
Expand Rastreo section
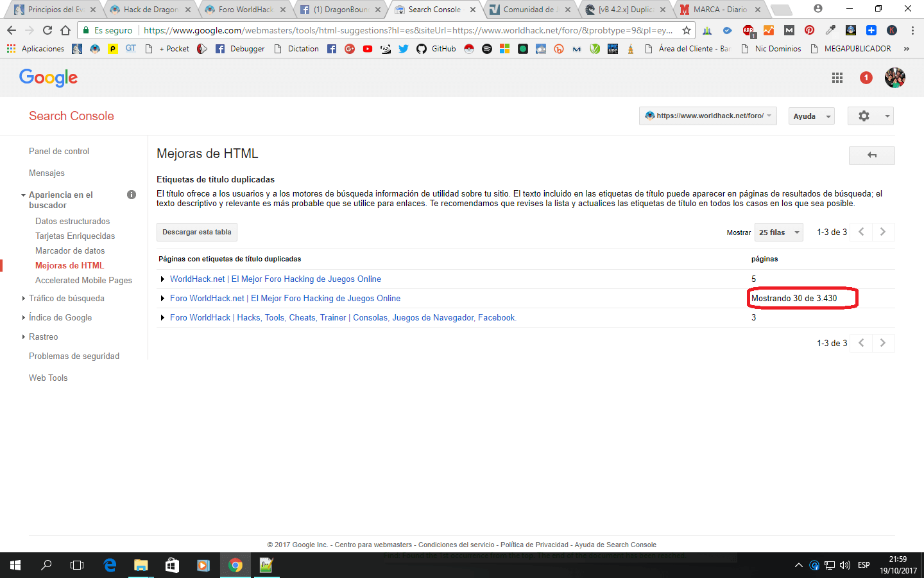(x=23, y=337)
